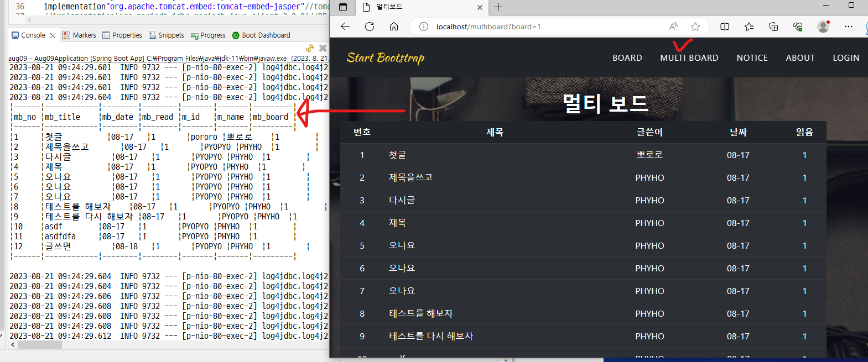The image size is (868, 362).
Task: Click the 읽음 column header
Action: 804,132
